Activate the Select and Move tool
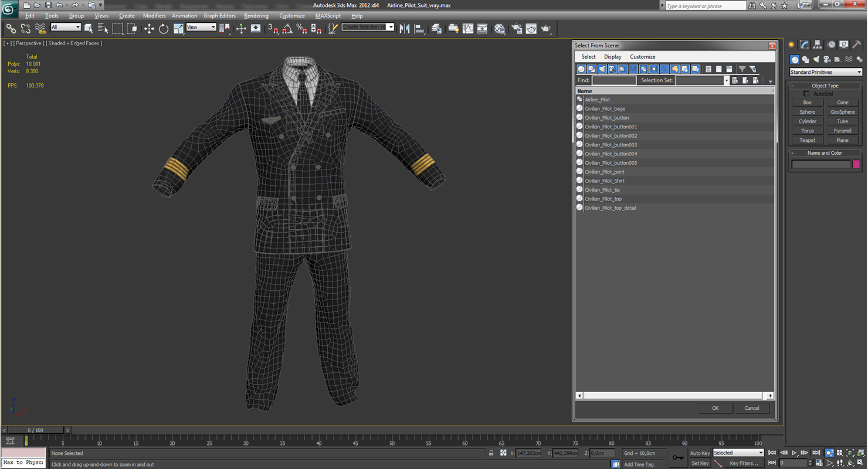Screen dimensions: 868x469 click(149, 28)
